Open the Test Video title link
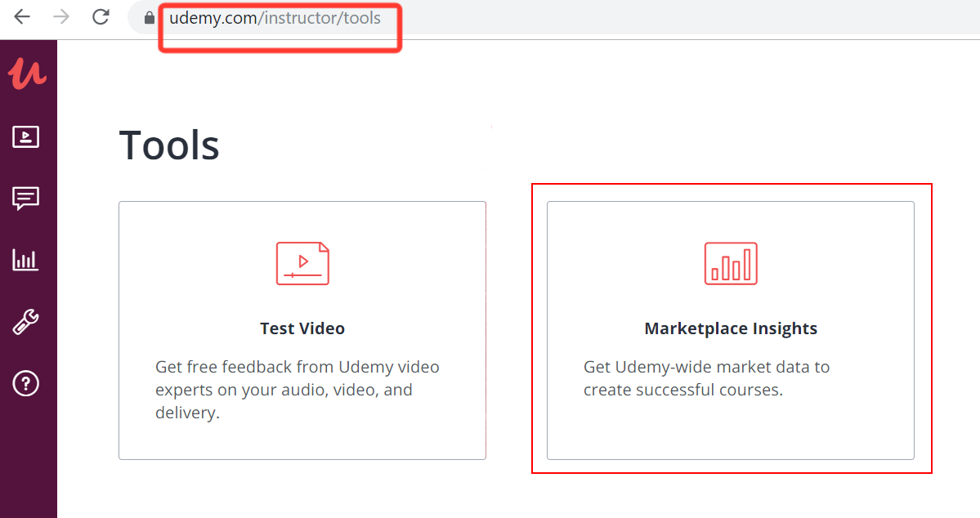This screenshot has height=518, width=980. point(302,328)
